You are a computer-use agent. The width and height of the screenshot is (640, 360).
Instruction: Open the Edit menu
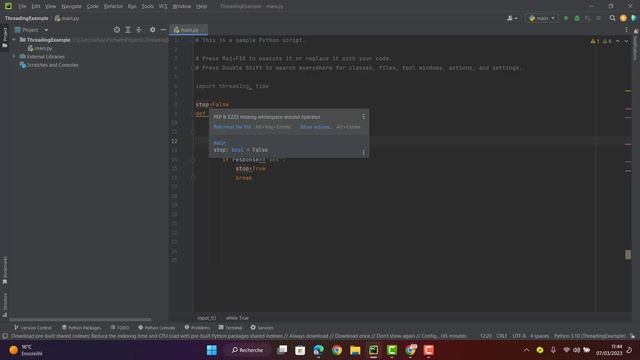click(x=36, y=6)
